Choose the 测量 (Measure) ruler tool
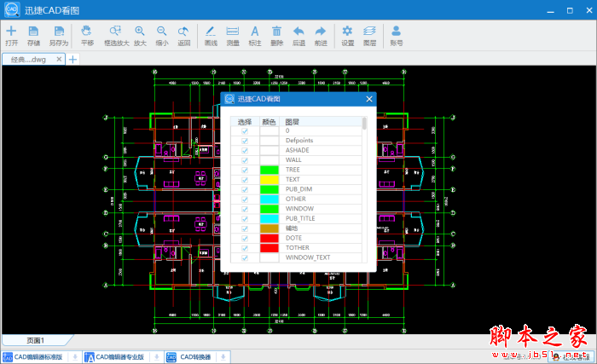 coord(232,34)
